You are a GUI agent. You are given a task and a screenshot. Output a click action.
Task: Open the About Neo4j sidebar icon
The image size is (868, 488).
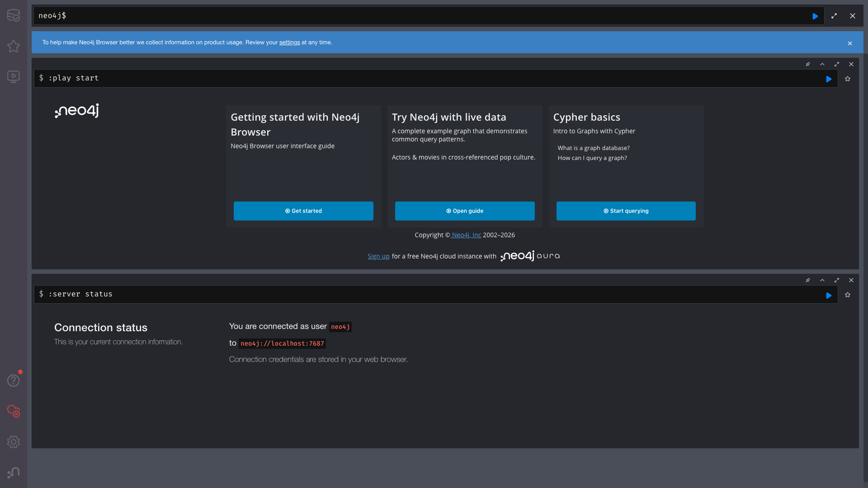pyautogui.click(x=14, y=473)
